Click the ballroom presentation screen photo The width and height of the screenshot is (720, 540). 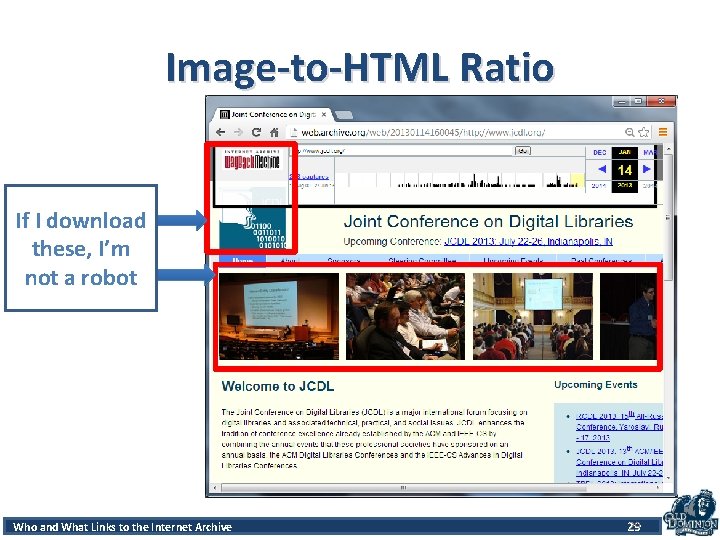[x=533, y=316]
